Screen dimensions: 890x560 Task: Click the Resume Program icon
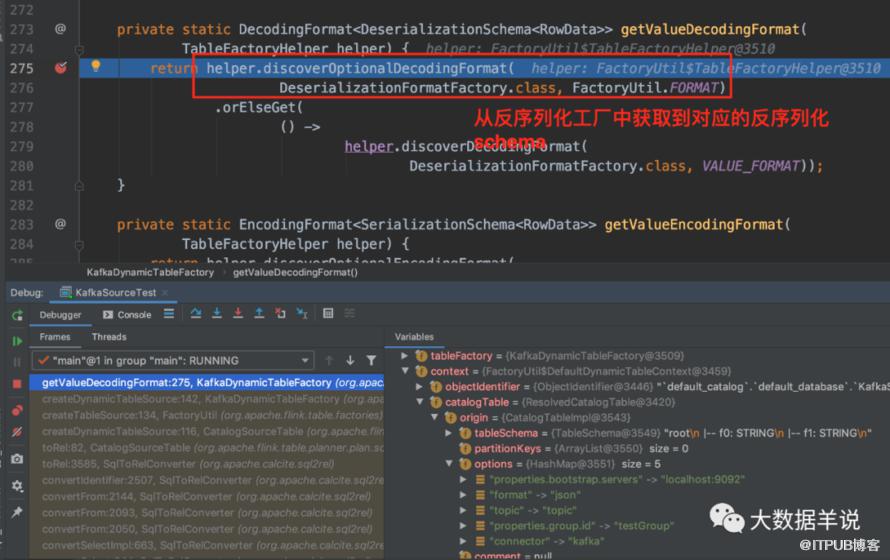point(17,341)
